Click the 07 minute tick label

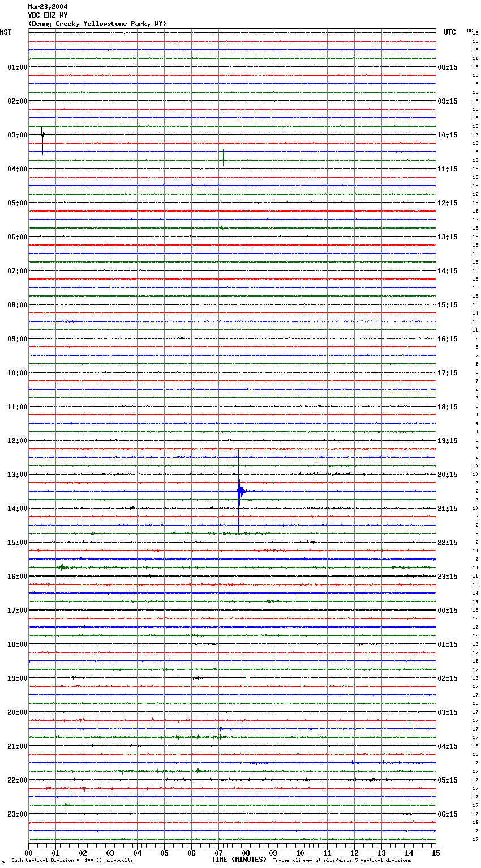click(x=218, y=853)
